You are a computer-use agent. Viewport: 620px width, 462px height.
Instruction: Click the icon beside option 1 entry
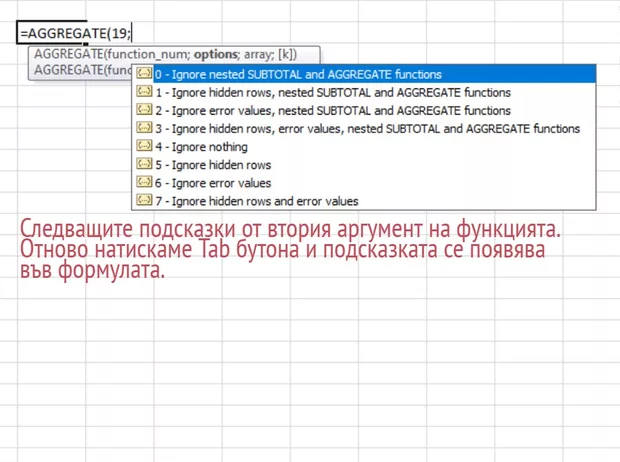(144, 91)
